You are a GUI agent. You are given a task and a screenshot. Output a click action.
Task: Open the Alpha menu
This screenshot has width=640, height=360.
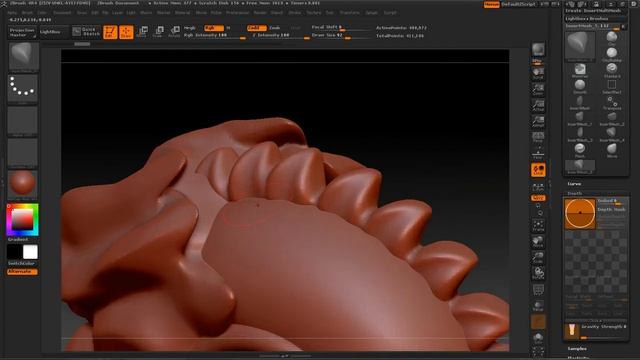[x=12, y=13]
